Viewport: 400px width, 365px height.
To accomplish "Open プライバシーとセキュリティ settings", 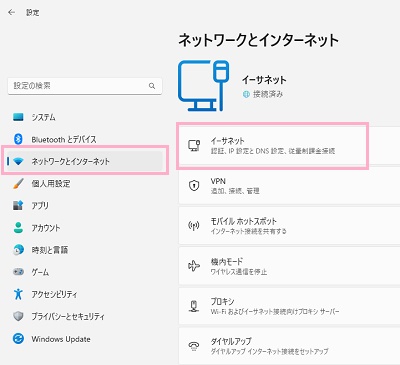I will click(x=85, y=316).
